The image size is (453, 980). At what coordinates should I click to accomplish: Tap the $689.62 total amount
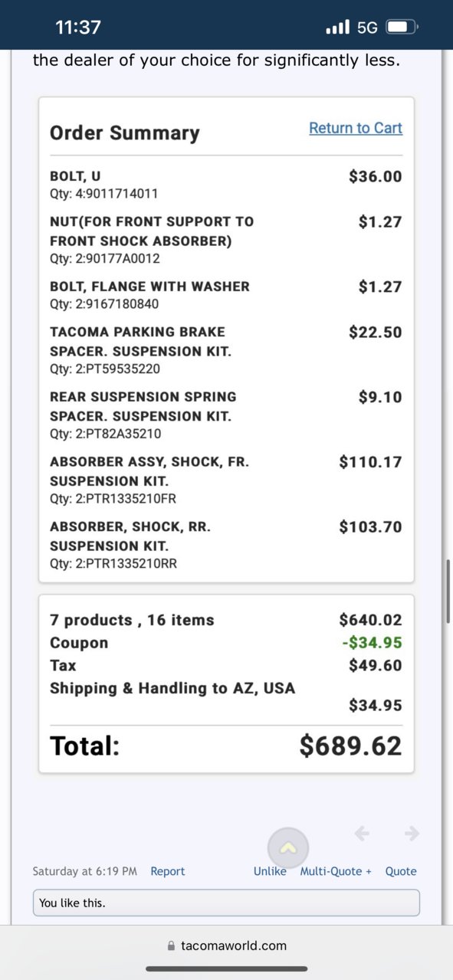(350, 746)
